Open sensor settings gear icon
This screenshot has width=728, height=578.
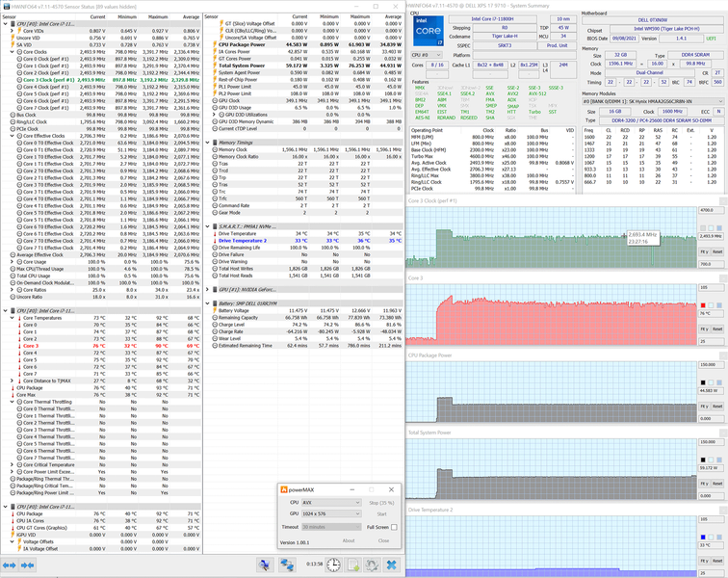372,565
